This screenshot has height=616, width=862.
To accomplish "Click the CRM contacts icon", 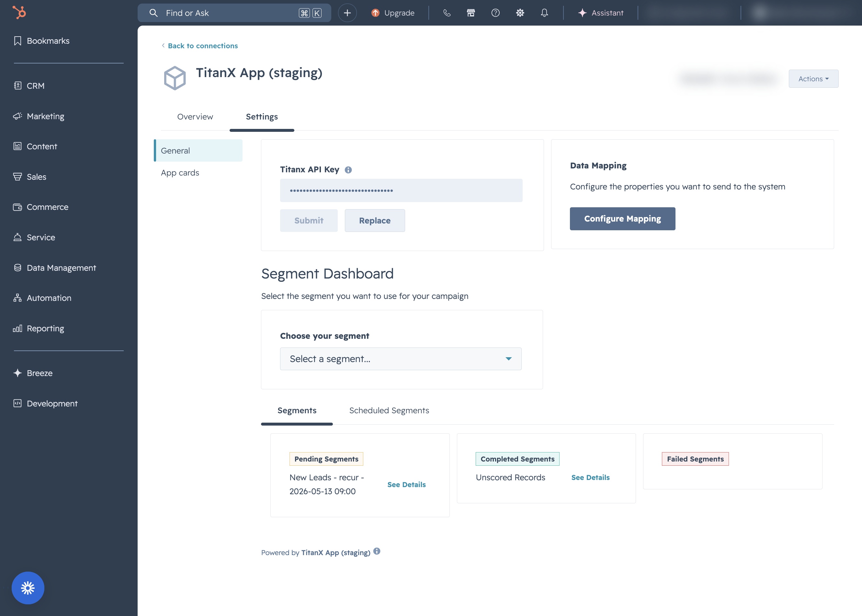I will [x=17, y=86].
